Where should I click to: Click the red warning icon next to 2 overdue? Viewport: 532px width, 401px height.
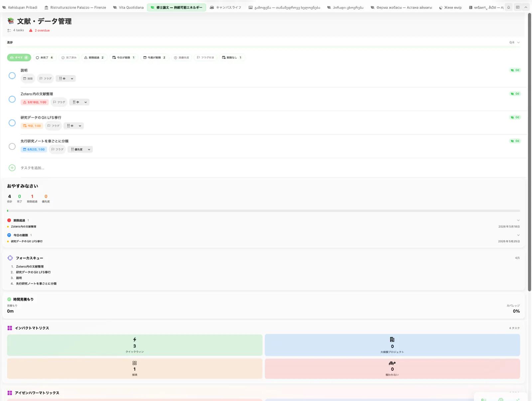click(x=31, y=30)
